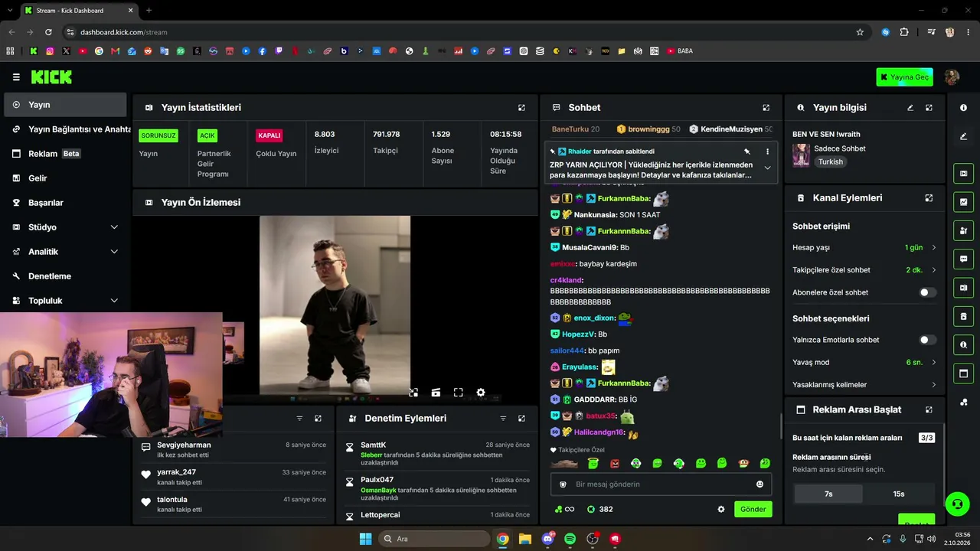
Task: Open the hamburger menu beside KICK logo
Action: click(16, 77)
